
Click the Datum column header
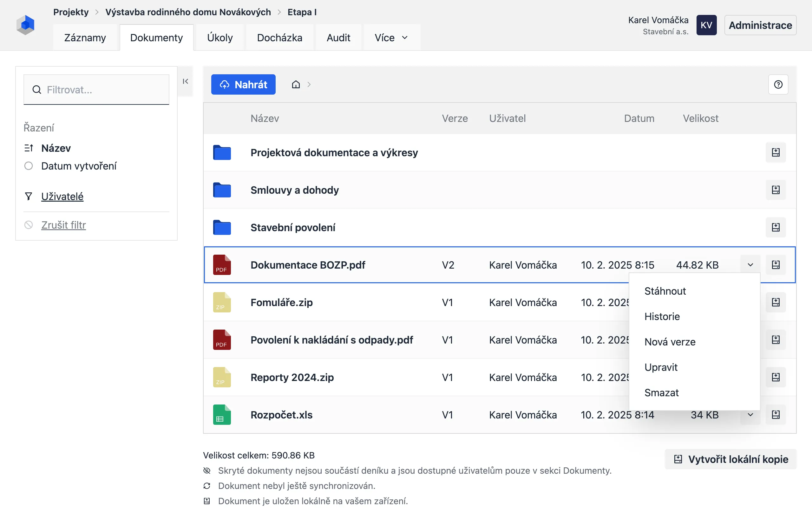[639, 118]
